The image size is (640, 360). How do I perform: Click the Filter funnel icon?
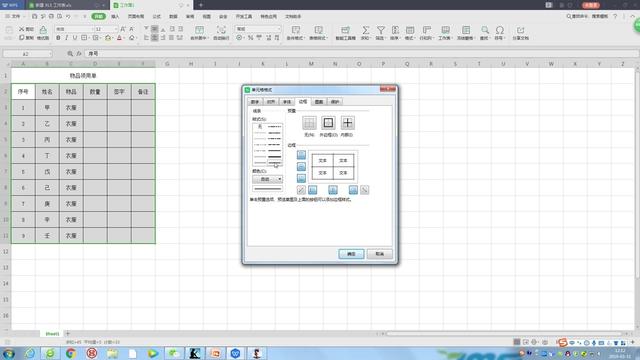click(380, 30)
